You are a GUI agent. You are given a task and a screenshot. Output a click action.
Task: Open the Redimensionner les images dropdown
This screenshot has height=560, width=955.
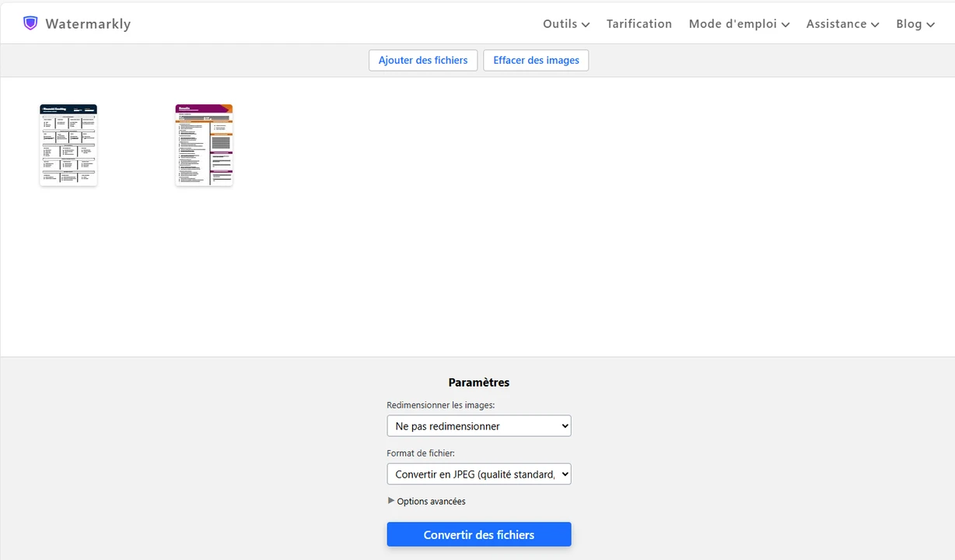(478, 426)
